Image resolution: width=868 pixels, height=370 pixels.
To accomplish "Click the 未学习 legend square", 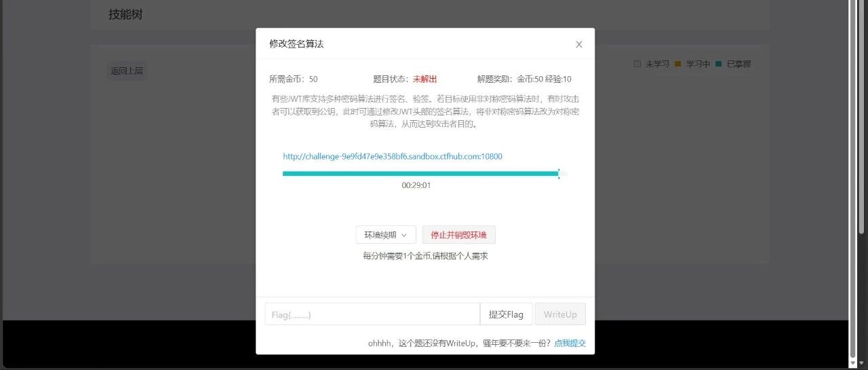I will point(637,64).
